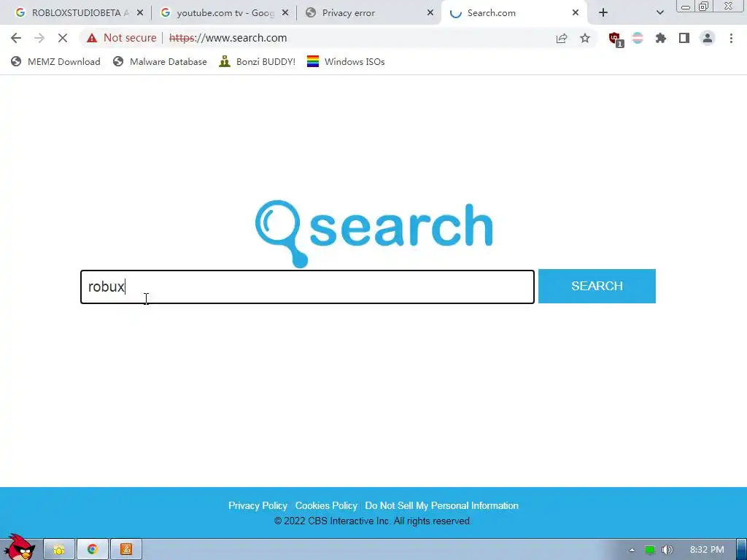Bookmark this page with the star icon
Image resolution: width=747 pixels, height=560 pixels.
[x=585, y=38]
